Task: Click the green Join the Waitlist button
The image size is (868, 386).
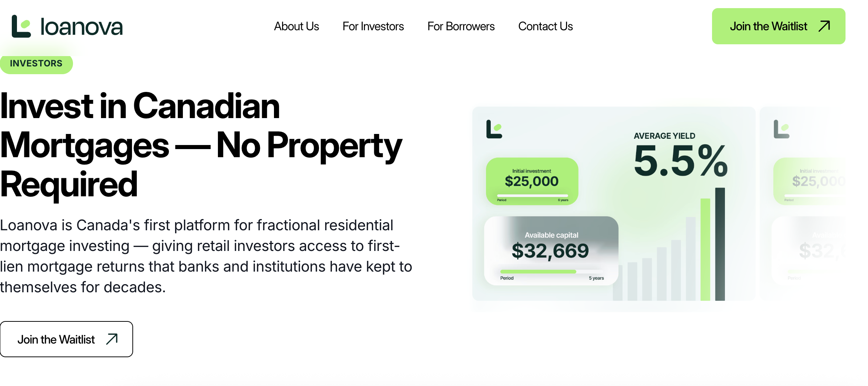Action: point(778,26)
